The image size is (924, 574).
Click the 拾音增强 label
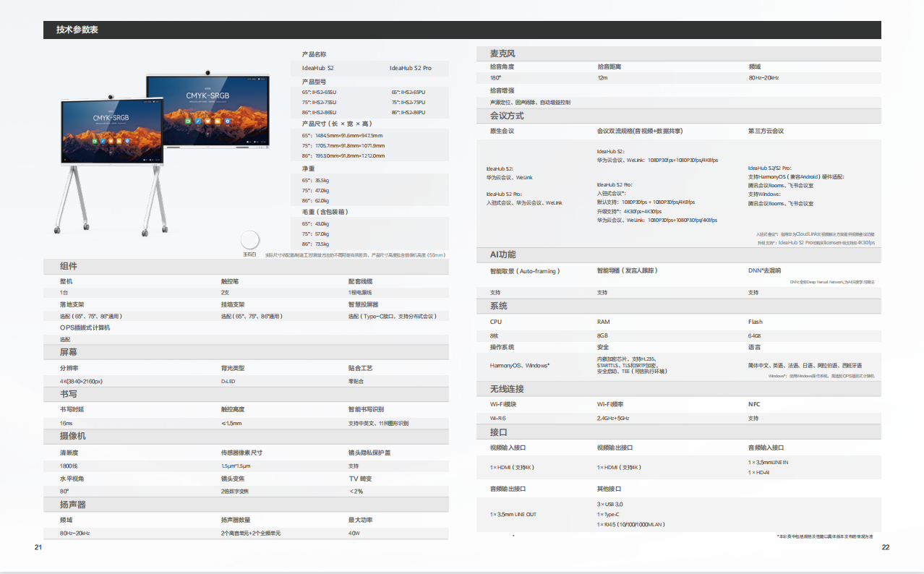coord(502,90)
